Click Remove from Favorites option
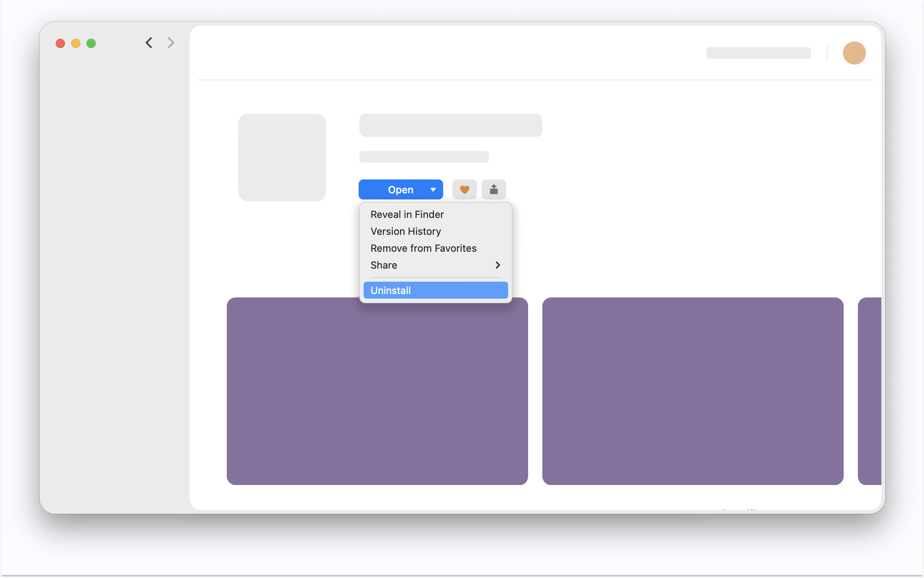 [x=424, y=248]
